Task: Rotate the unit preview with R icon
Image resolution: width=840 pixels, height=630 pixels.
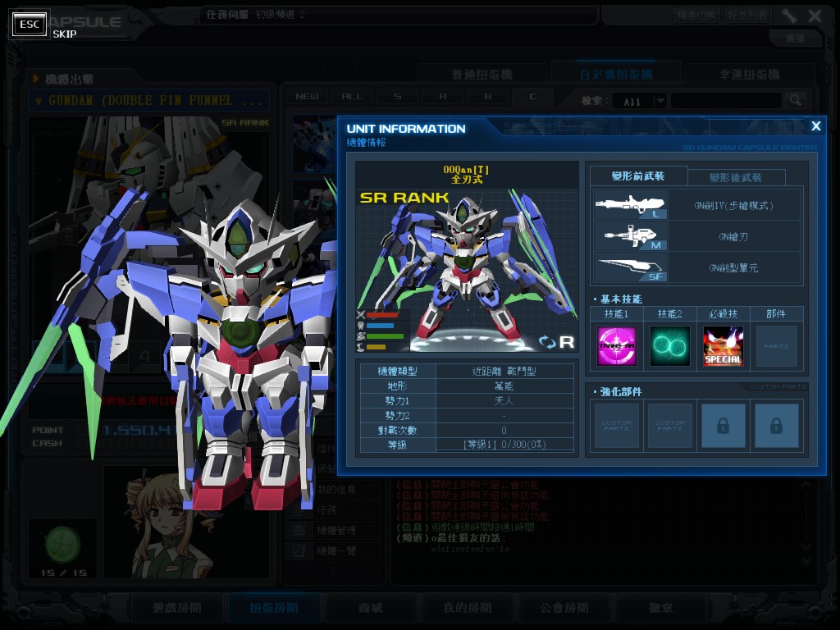Action: [x=557, y=342]
